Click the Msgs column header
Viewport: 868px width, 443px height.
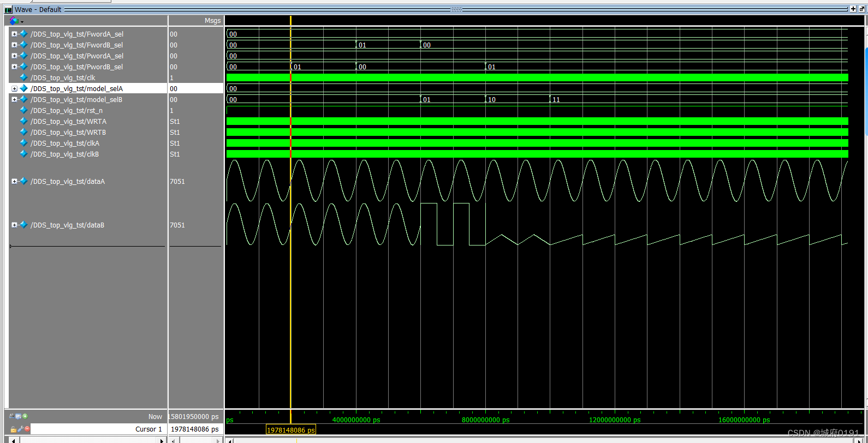212,21
